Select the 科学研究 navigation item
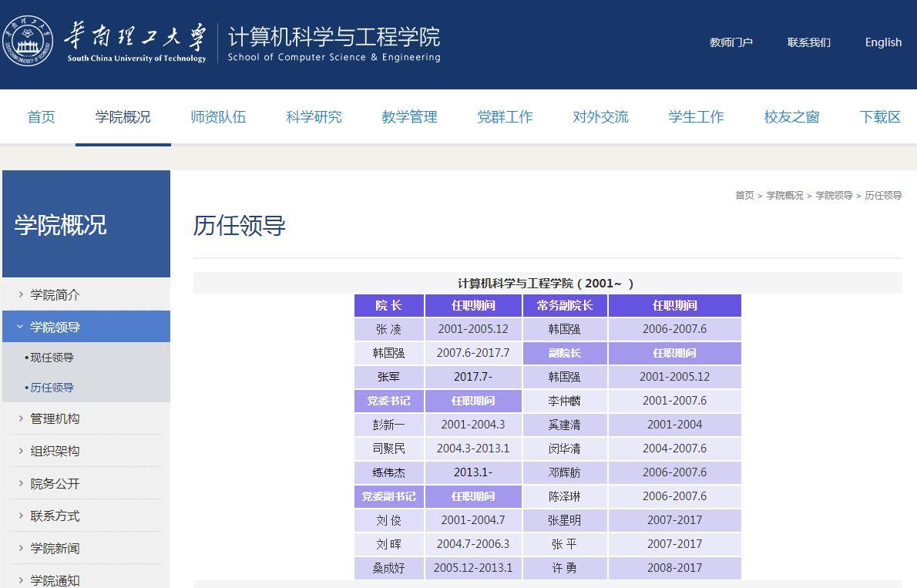The height and width of the screenshot is (588, 917). [x=314, y=117]
